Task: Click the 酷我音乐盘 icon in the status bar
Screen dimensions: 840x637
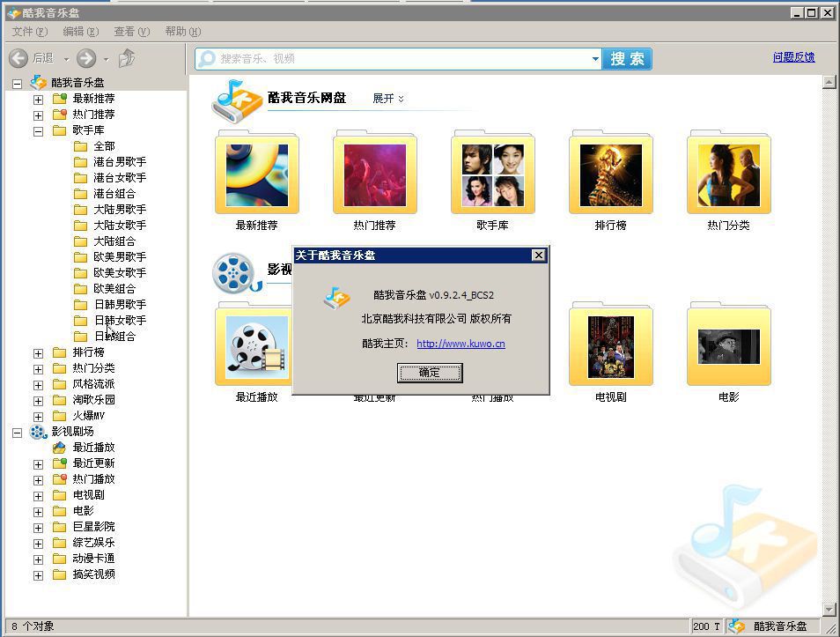Action: pyautogui.click(x=737, y=626)
